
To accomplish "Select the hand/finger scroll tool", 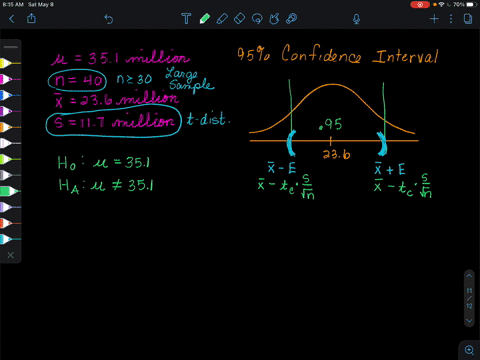I will 274,19.
